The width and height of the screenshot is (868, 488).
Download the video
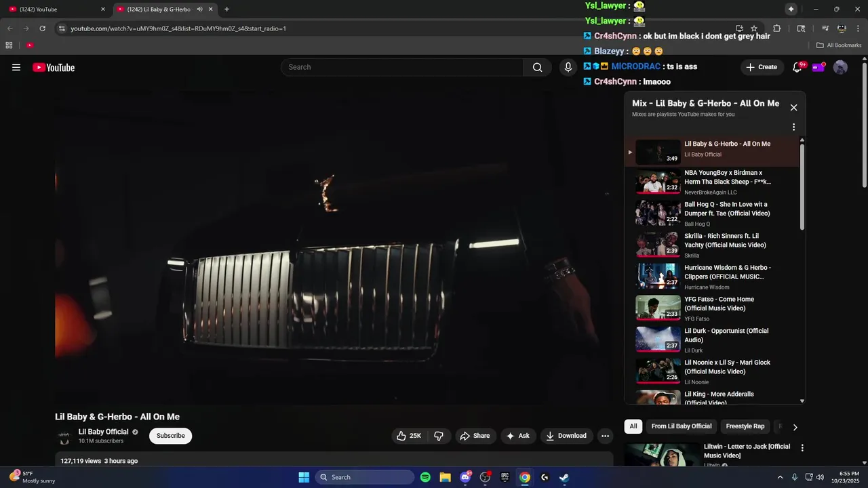566,436
